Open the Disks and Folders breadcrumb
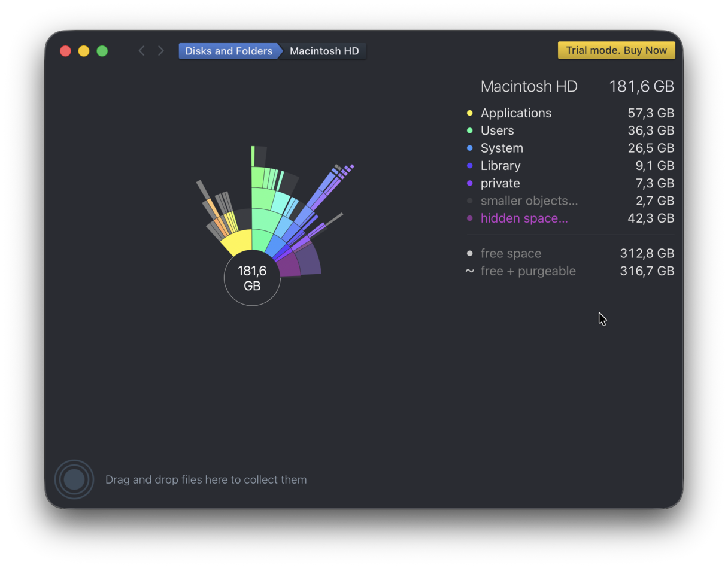728x568 pixels. (x=228, y=51)
